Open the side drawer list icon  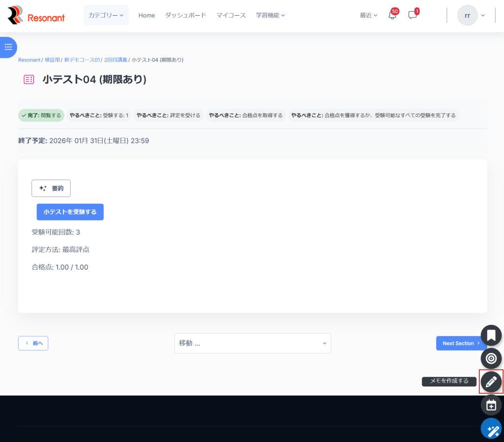coord(8,47)
